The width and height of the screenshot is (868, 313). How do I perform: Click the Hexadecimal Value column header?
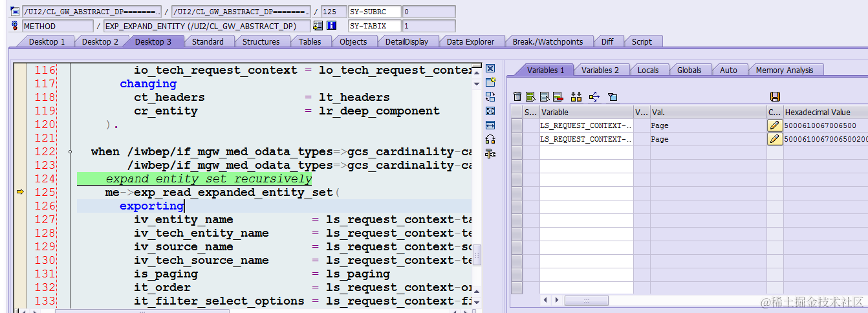click(825, 112)
